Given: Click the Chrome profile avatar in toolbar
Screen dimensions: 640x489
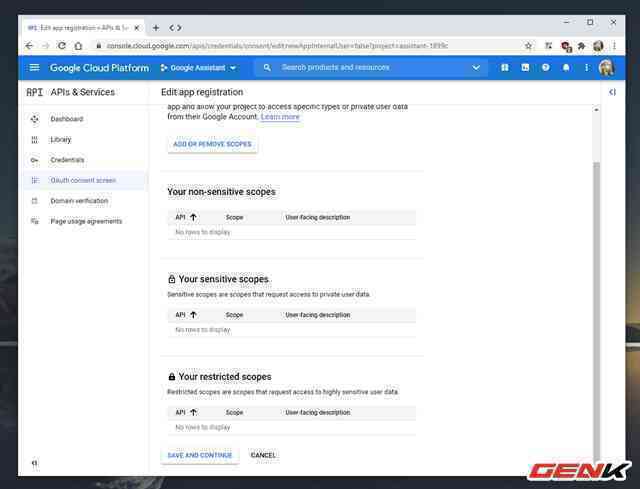Looking at the screenshot, I should pos(598,46).
